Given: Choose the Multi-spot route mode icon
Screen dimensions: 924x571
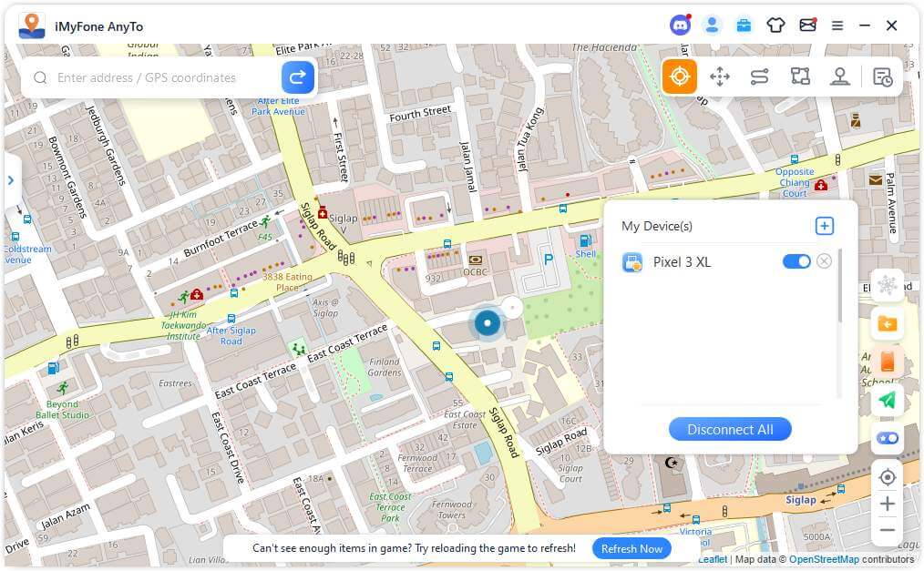Looking at the screenshot, I should 800,76.
